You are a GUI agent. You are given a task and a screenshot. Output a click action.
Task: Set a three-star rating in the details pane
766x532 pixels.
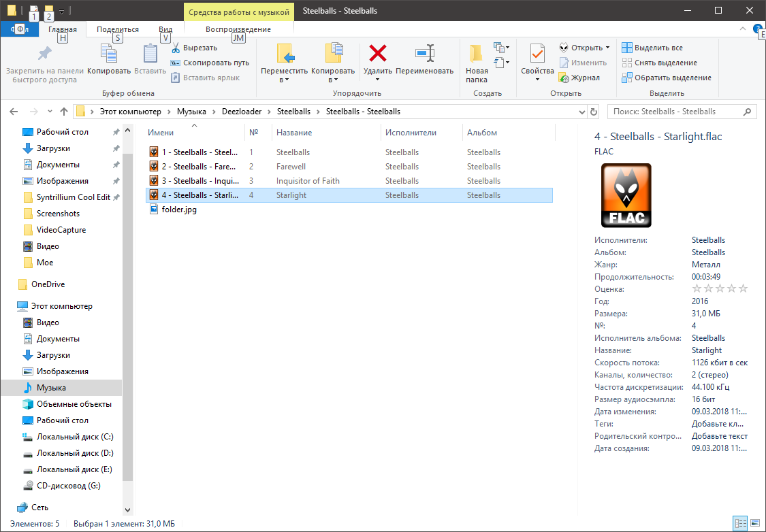pyautogui.click(x=720, y=289)
